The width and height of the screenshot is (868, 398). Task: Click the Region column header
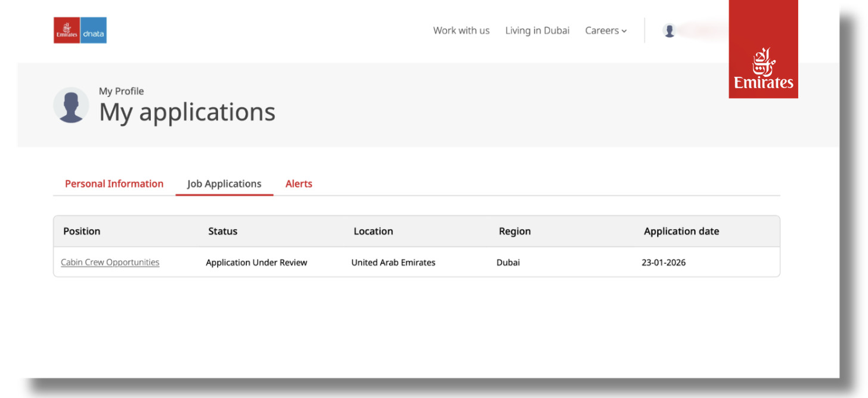coord(514,231)
